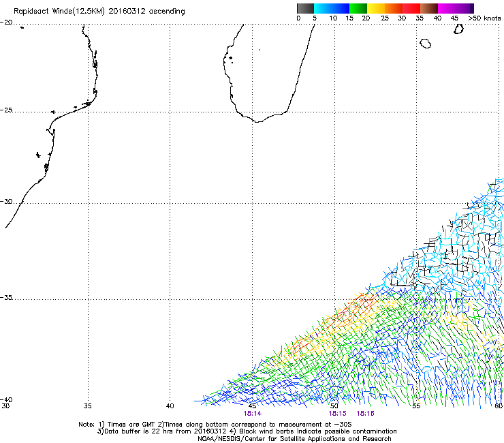Click the '0' label under the color legend
504x443 pixels.
(298, 18)
